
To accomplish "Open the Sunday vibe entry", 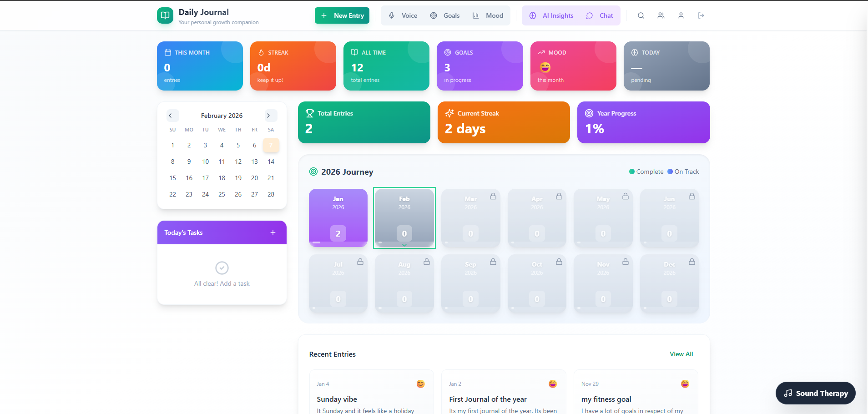I will [x=371, y=392].
